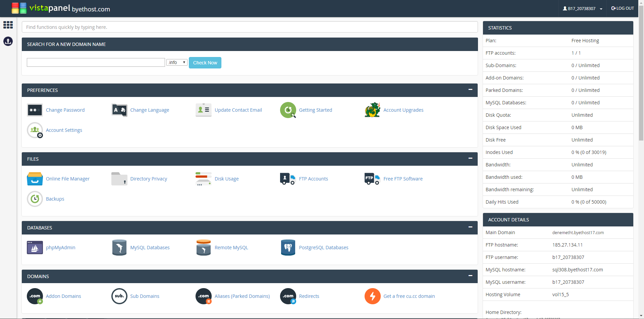Viewport: 644px width, 319px height.
Task: Collapse the Preferences section
Action: (x=470, y=90)
